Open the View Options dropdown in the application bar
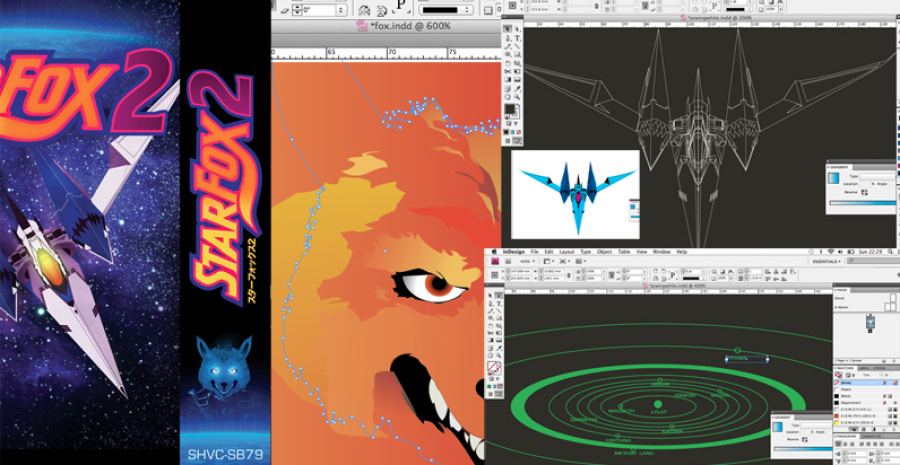The width and height of the screenshot is (900, 465). (x=549, y=261)
